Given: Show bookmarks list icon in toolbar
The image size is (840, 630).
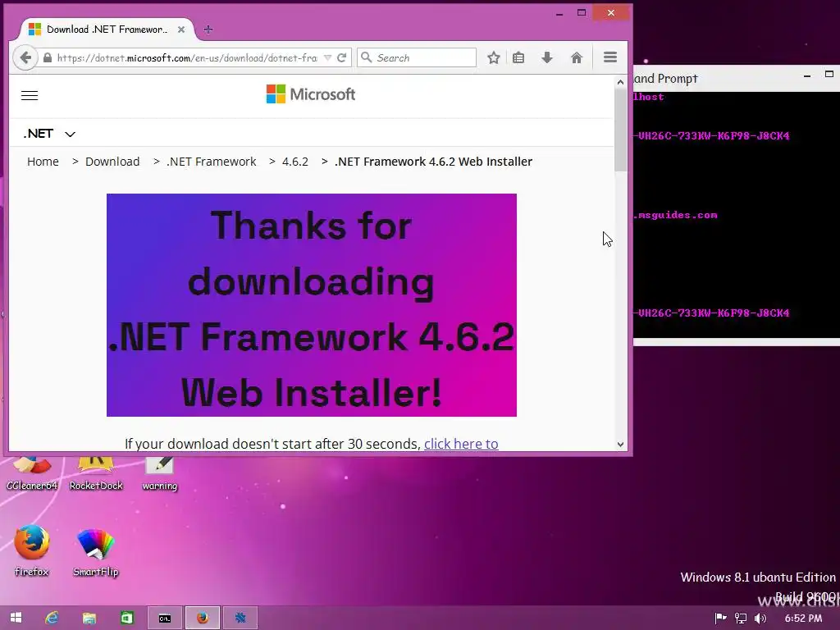Looking at the screenshot, I should tap(518, 58).
